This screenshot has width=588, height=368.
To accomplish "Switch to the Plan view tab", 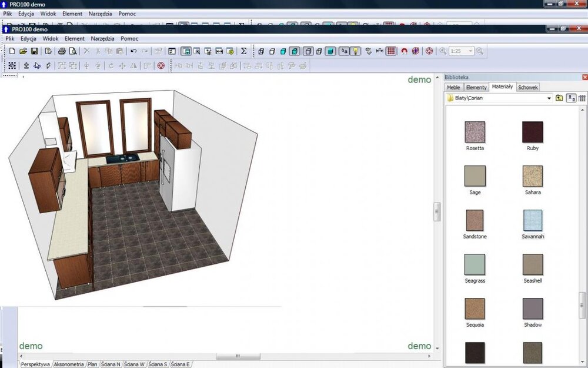I will [92, 364].
